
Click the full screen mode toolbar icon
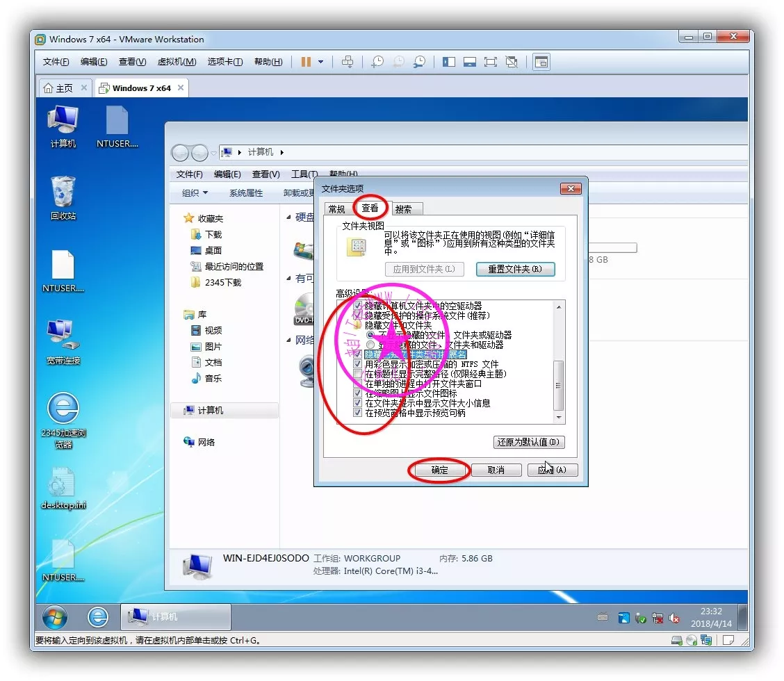click(x=491, y=62)
